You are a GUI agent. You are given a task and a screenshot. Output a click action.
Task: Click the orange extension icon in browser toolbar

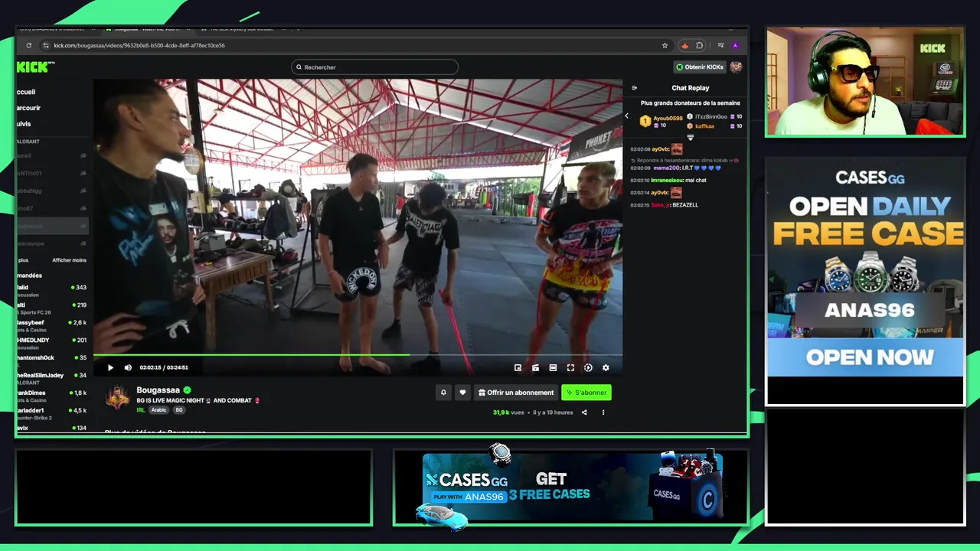pos(684,45)
